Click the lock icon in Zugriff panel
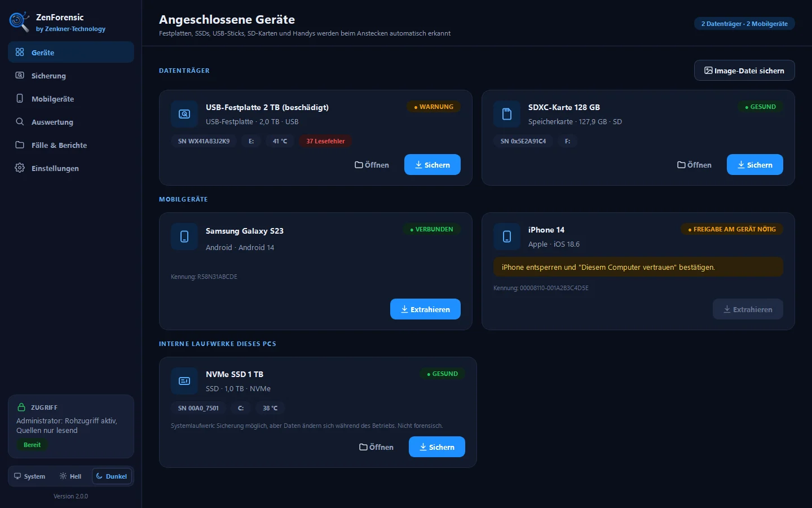Screen dimensions: 812x508 click(21, 407)
